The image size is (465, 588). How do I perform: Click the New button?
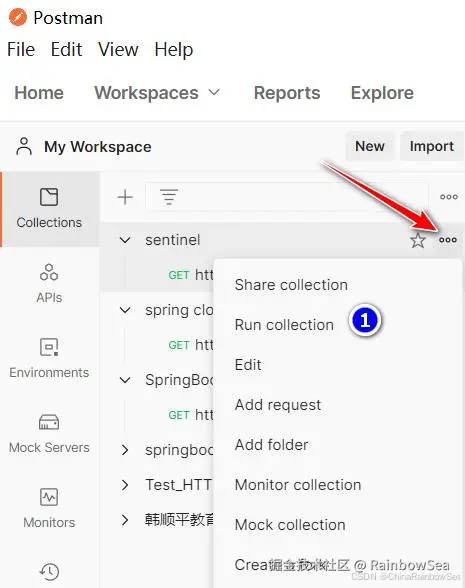370,146
